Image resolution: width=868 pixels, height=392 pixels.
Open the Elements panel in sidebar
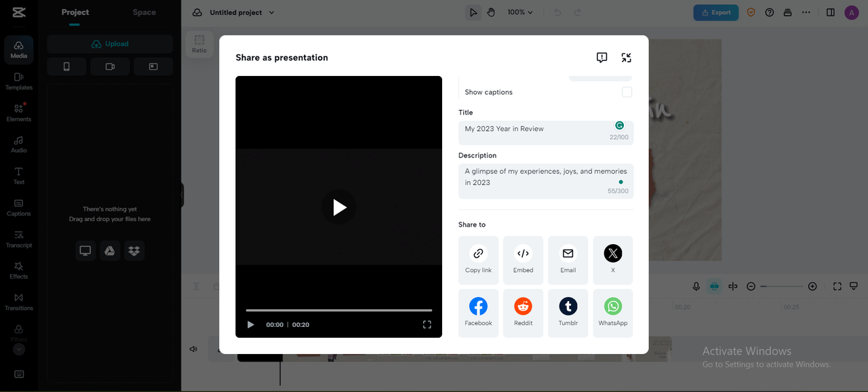pos(19,113)
